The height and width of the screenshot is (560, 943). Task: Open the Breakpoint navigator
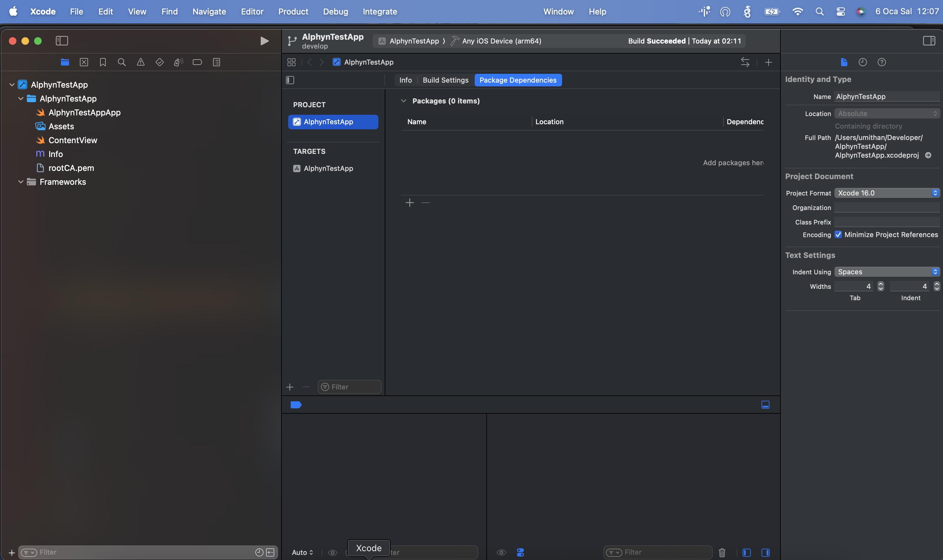click(x=197, y=62)
